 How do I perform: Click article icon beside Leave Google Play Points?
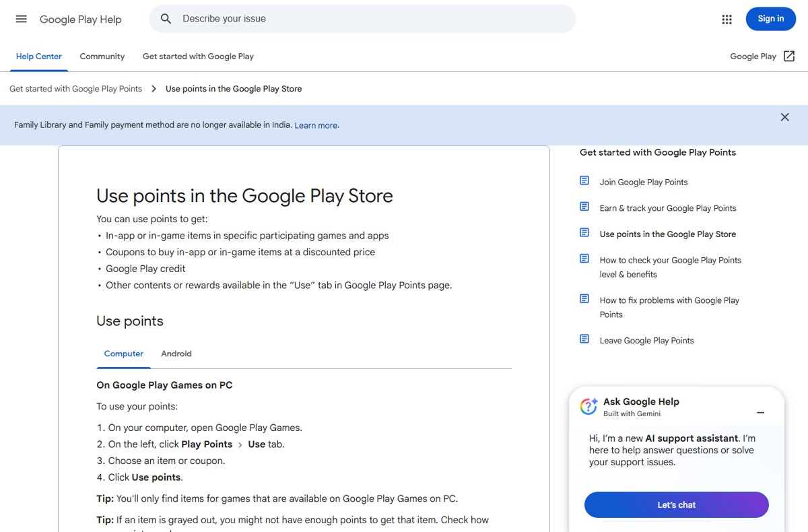[x=584, y=339]
